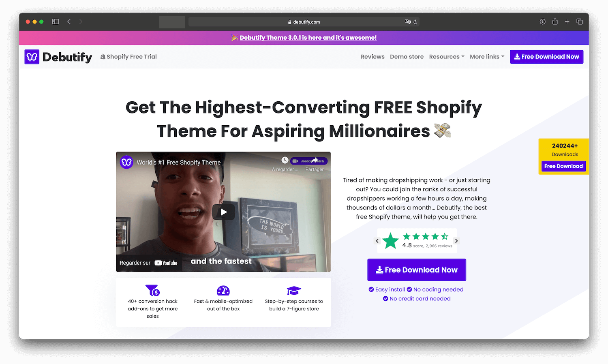Click Free Download in yellow side widget

coord(563,166)
